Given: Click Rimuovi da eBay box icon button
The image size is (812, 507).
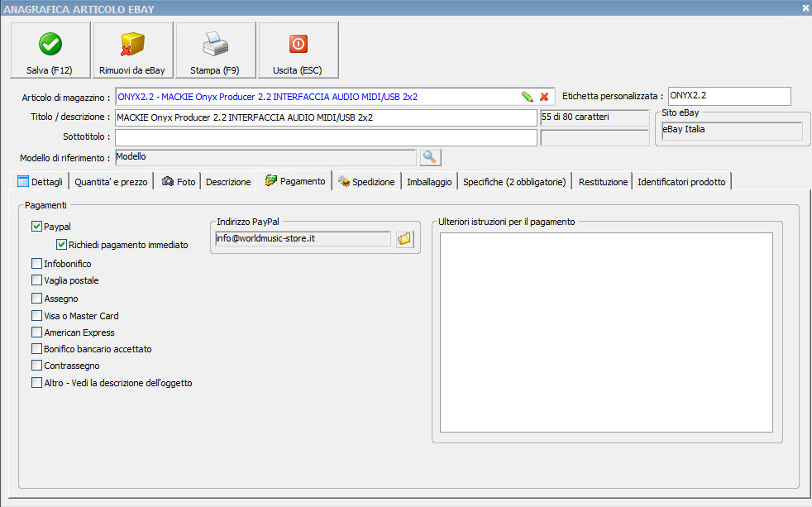Looking at the screenshot, I should coord(132,50).
